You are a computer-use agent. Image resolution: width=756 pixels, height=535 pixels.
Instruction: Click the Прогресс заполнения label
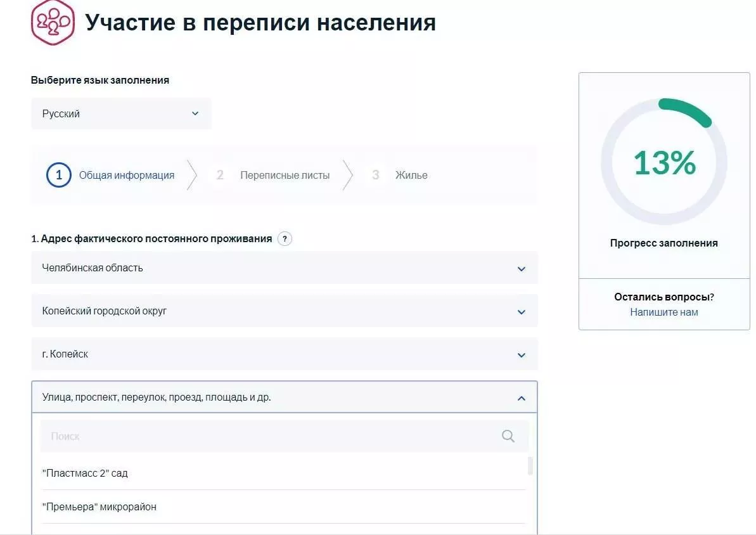click(663, 243)
